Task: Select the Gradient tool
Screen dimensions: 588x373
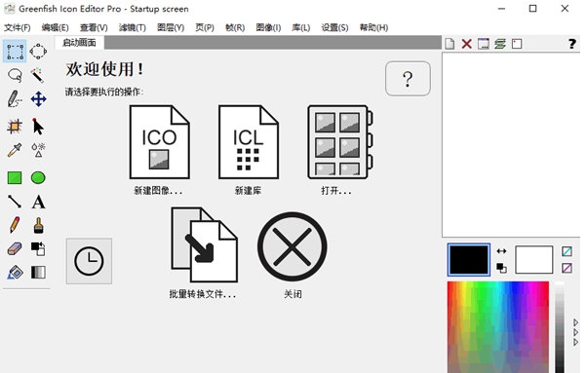Action: coord(38,273)
